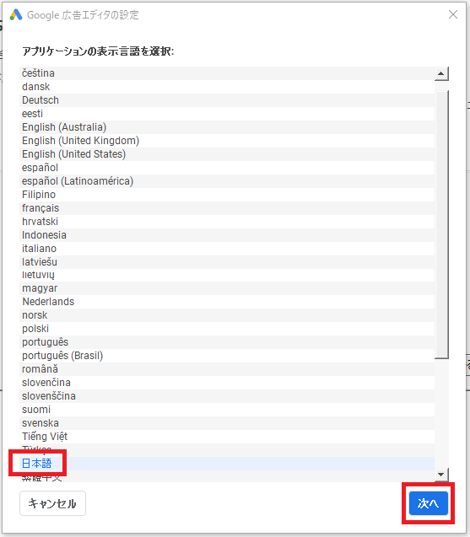This screenshot has height=537, width=470.
Task: Pick português (Brasil) in the list
Action: tap(227, 355)
